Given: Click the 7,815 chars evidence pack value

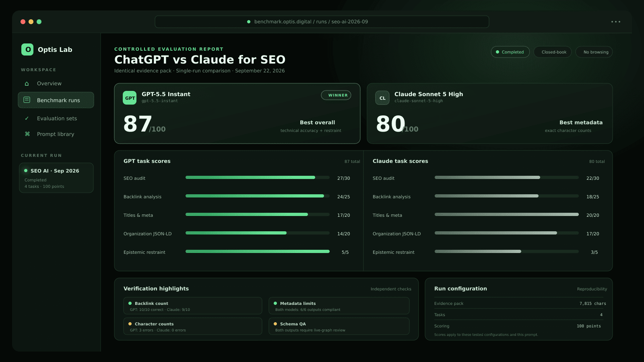Looking at the screenshot, I should pyautogui.click(x=593, y=304).
